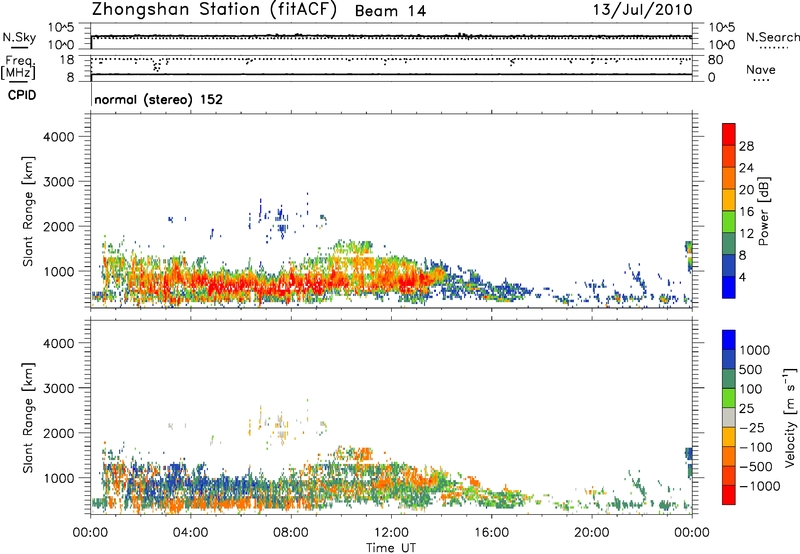Screen dimensions: 800x554
Task: Click the top red segment of the Power color bar
Action: 729,135
